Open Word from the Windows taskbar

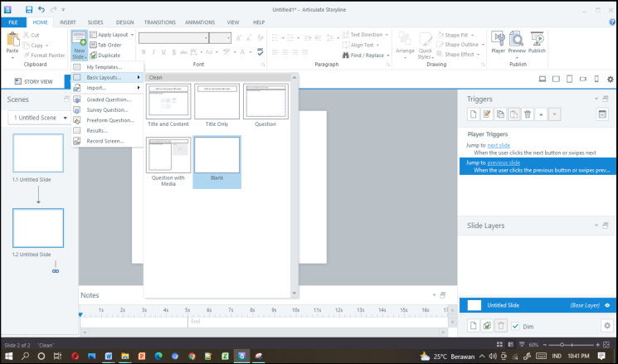108,356
